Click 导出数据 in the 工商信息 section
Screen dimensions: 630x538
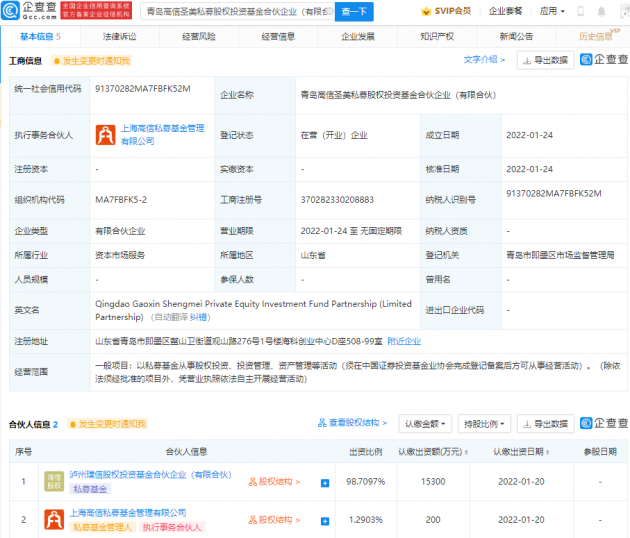(x=546, y=60)
